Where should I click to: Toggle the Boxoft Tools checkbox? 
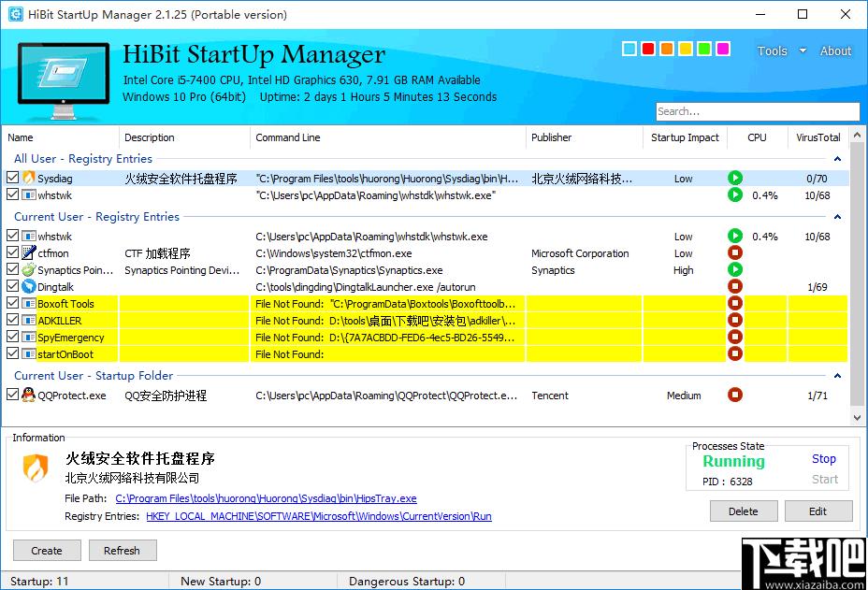pyautogui.click(x=13, y=303)
